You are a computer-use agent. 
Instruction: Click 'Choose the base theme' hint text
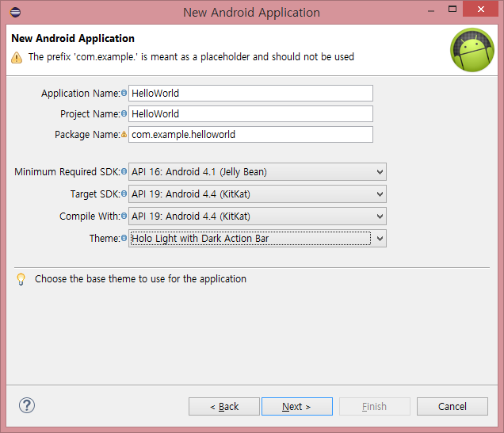point(140,279)
